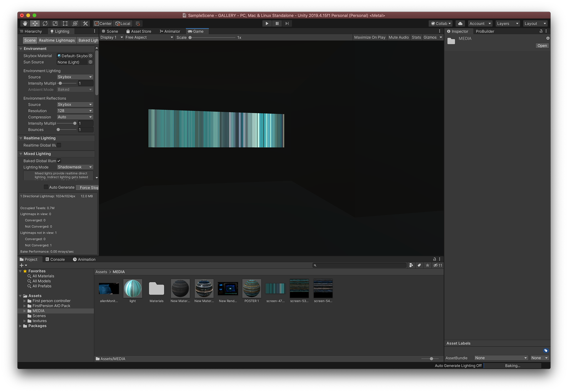
Task: Search by label in Project
Action: [419, 265]
